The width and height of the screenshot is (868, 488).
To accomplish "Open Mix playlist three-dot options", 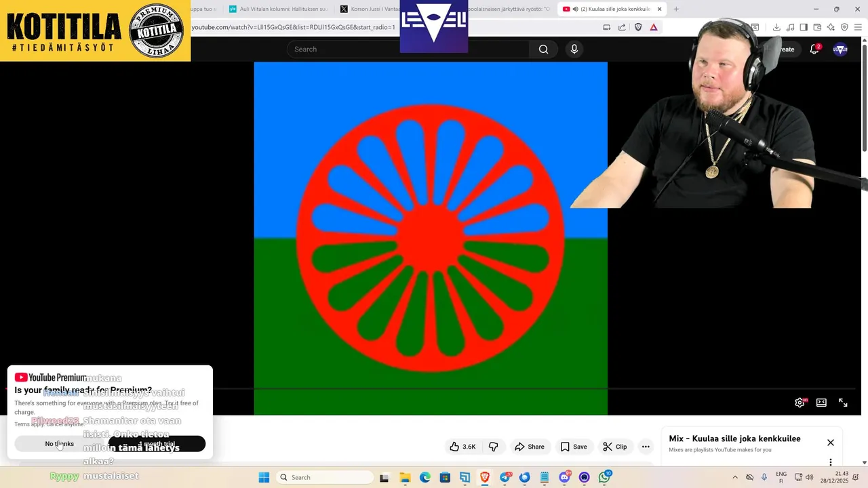I will (x=831, y=462).
